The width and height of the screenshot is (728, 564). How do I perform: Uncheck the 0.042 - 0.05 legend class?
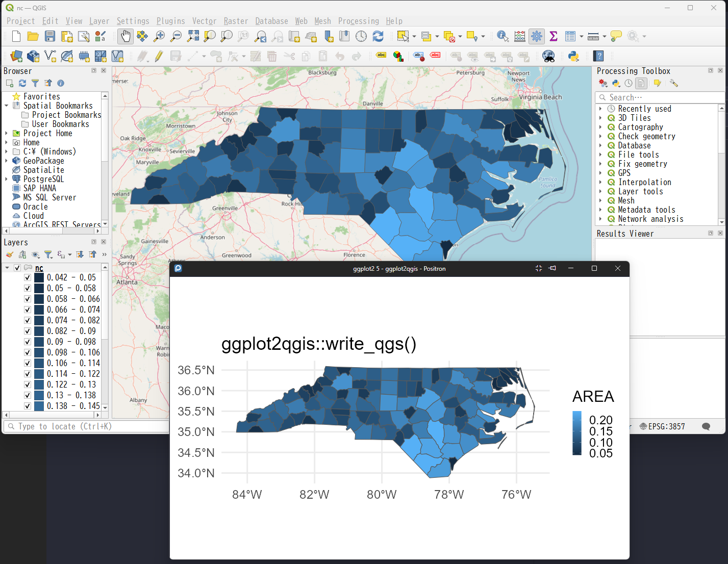coord(28,277)
